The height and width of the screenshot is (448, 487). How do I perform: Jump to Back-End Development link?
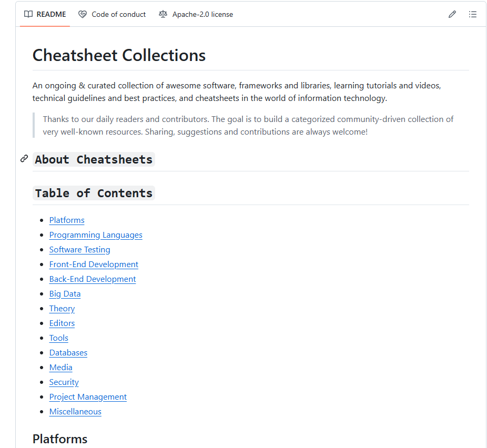pyautogui.click(x=93, y=279)
